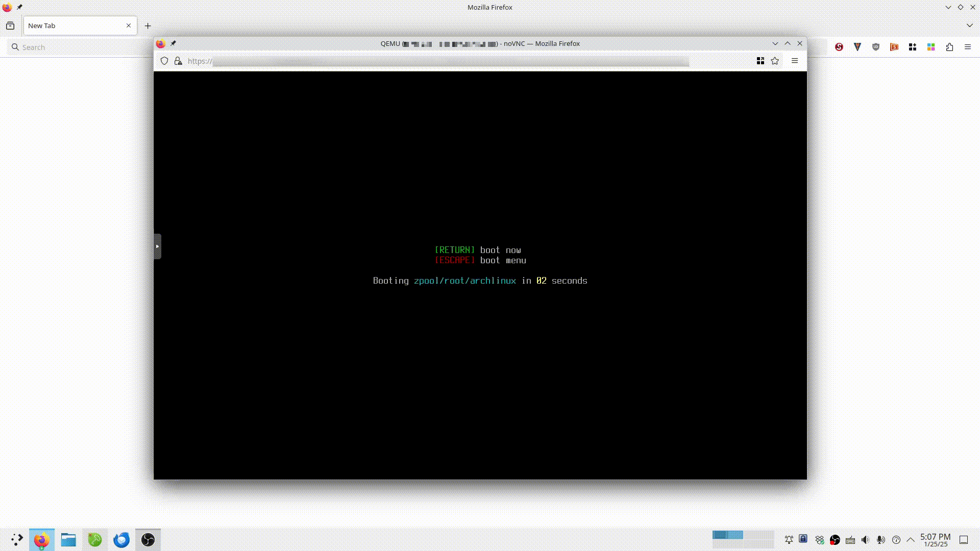Click the NoScript extension icon
The width and height of the screenshot is (980, 551).
click(839, 47)
